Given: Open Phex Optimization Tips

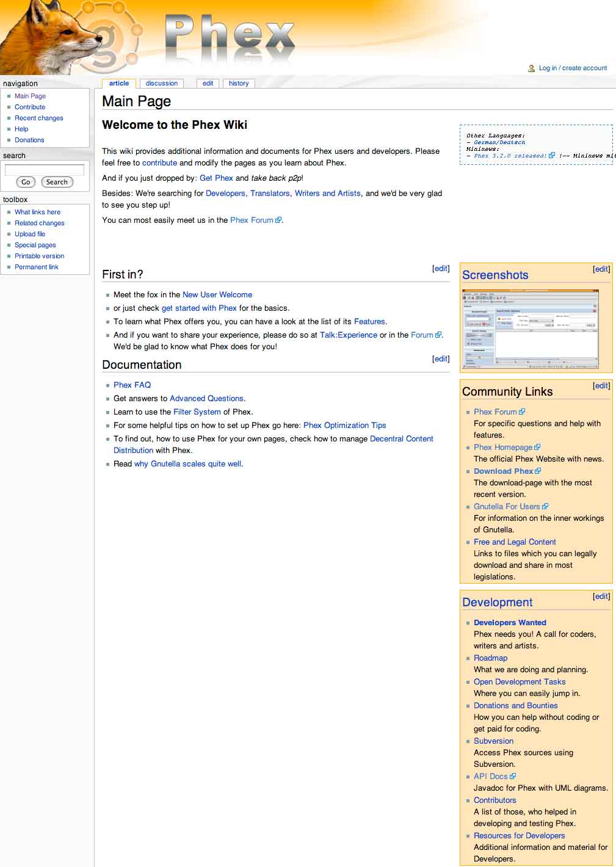Looking at the screenshot, I should (x=345, y=426).
